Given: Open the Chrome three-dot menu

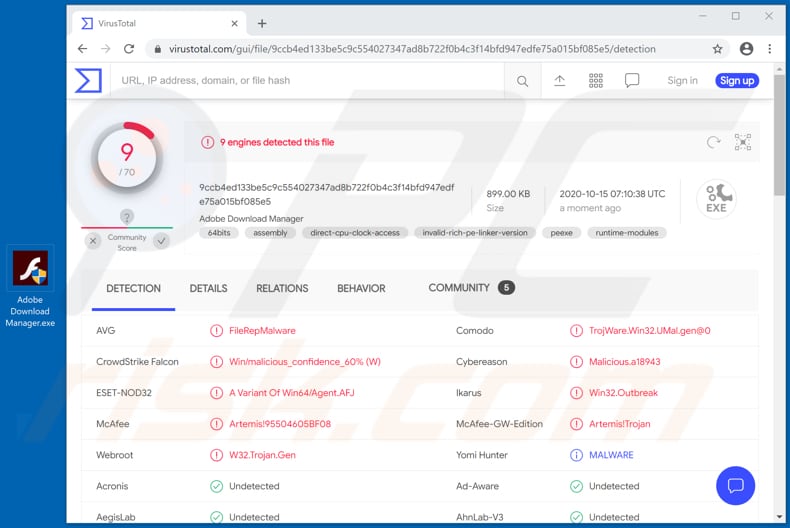Looking at the screenshot, I should (x=769, y=49).
